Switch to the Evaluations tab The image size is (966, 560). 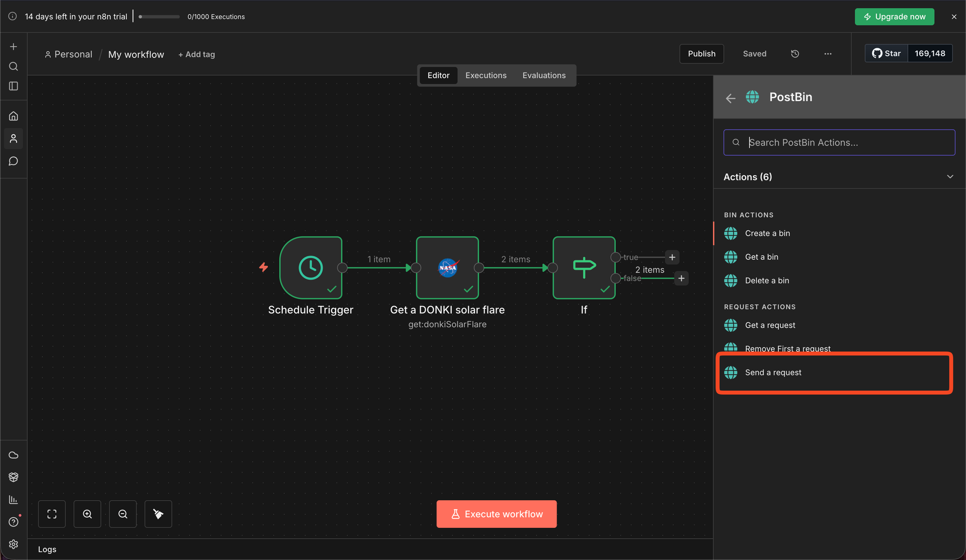(x=544, y=75)
